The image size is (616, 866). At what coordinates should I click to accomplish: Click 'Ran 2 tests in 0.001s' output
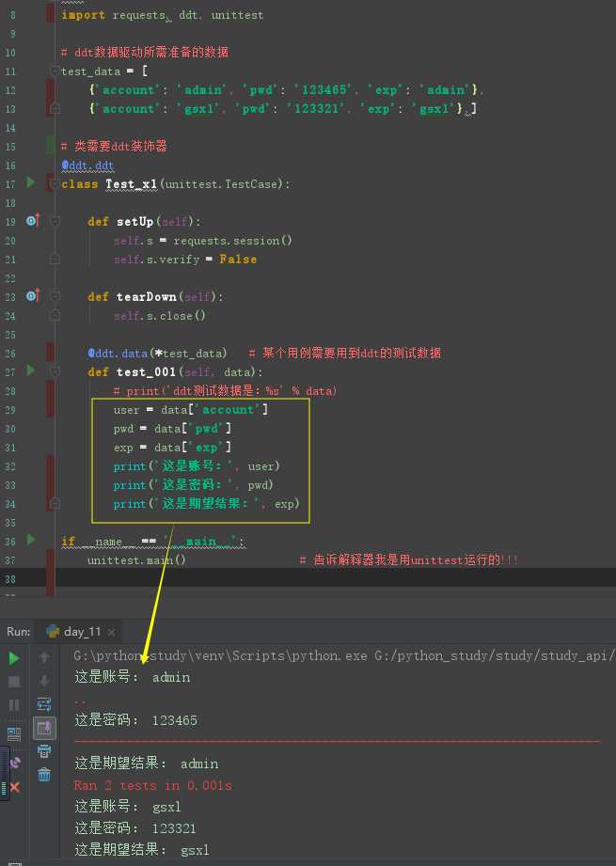click(153, 785)
